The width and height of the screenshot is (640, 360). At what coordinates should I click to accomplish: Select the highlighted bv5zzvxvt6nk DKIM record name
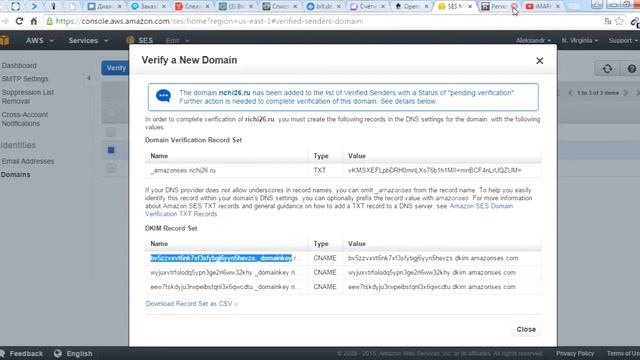click(221, 258)
